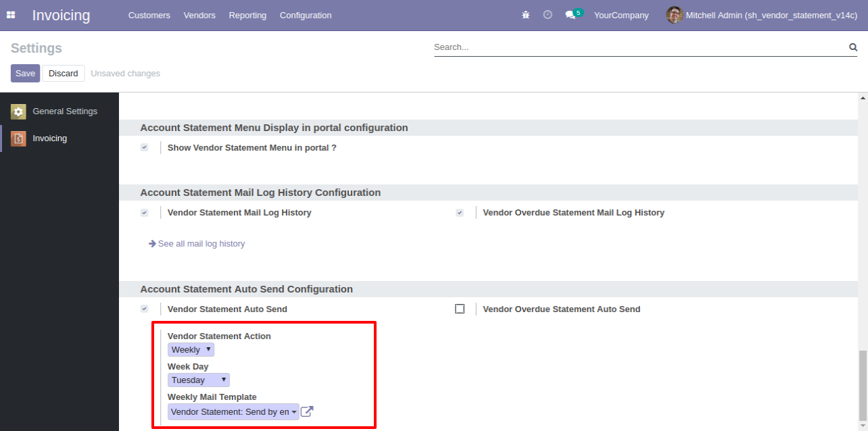Open the apps grid menu icon
Image resolution: width=868 pixels, height=431 pixels.
pyautogui.click(x=11, y=15)
